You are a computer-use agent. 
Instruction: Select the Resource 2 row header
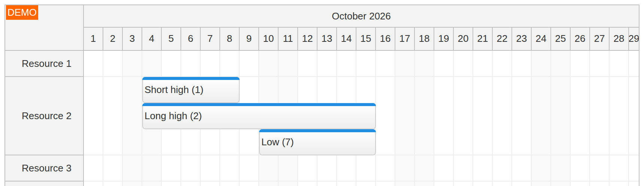click(44, 116)
